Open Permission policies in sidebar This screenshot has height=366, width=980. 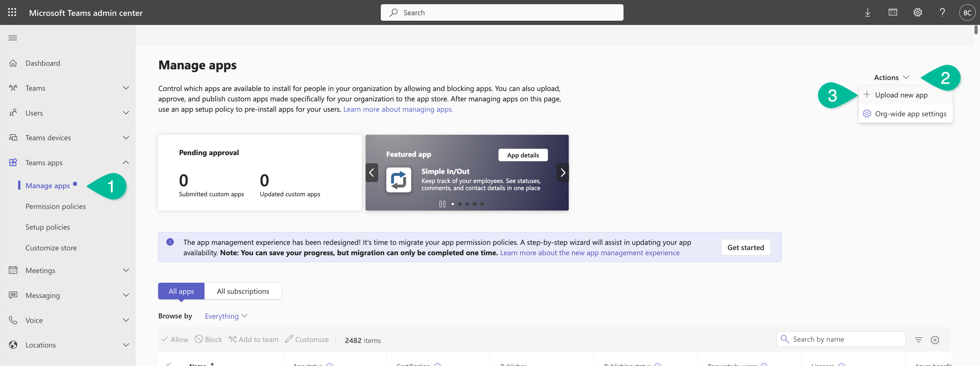[x=55, y=206]
